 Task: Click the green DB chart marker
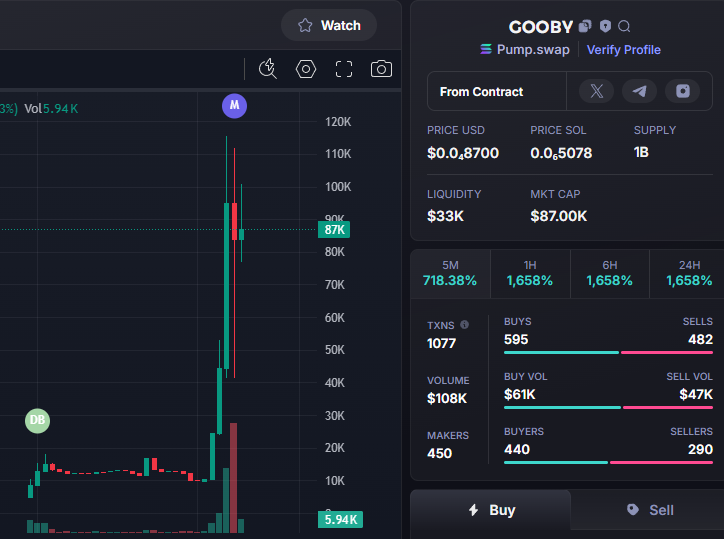(37, 421)
